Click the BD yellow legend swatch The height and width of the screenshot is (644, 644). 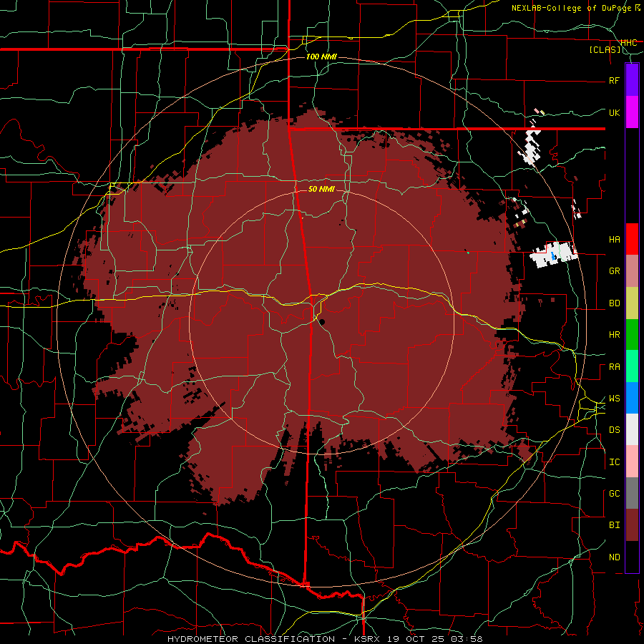[x=632, y=303]
